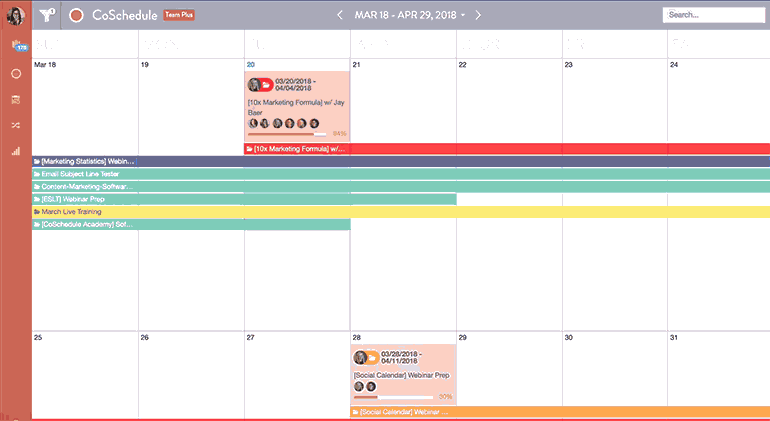
Task: Open the yellow March Live Training bar
Action: 401,212
